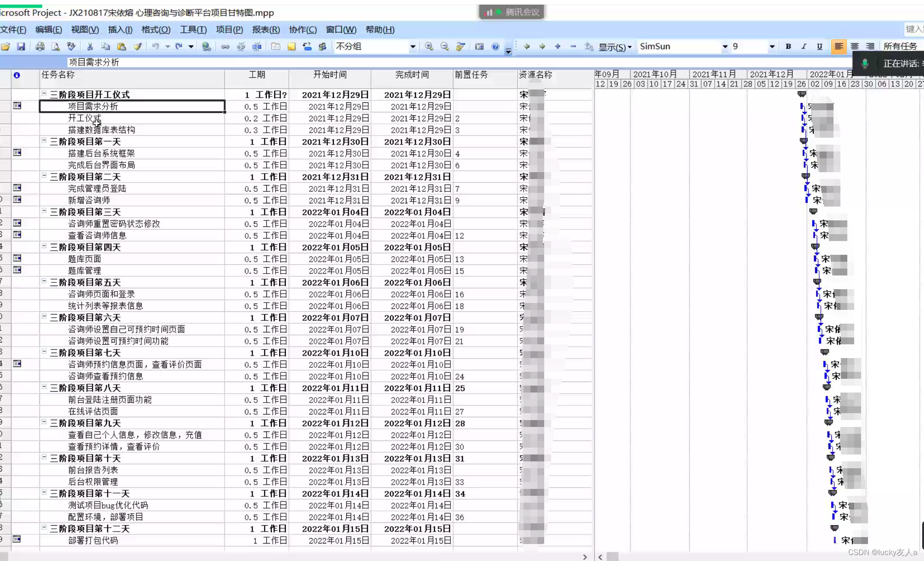Collapse the 三阶段项目第一天 summary task
924x561 pixels.
point(45,140)
